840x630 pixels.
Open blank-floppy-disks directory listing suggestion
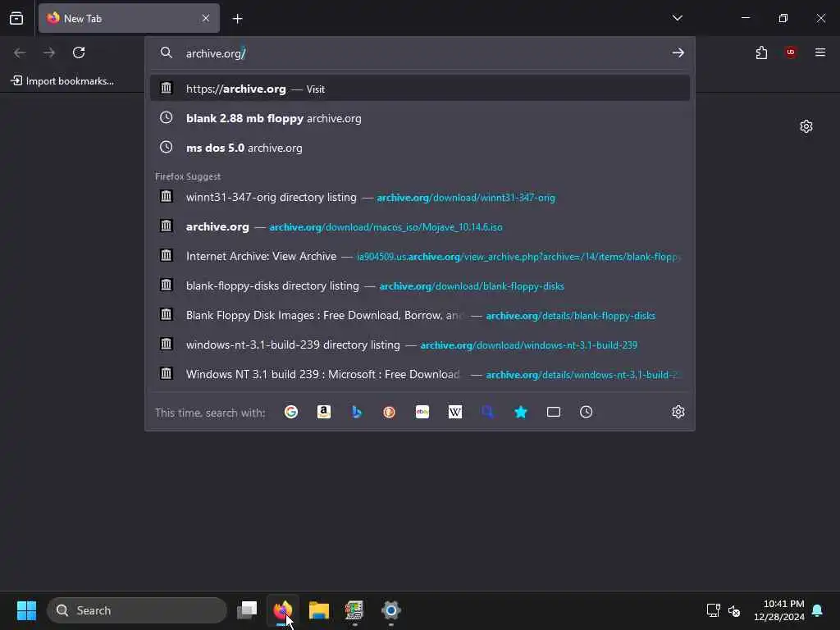[x=420, y=285]
